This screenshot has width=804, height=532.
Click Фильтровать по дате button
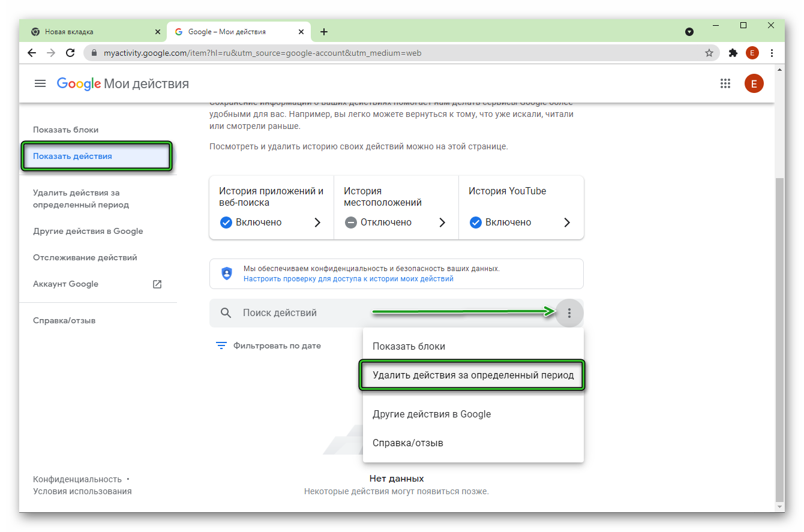tap(268, 345)
